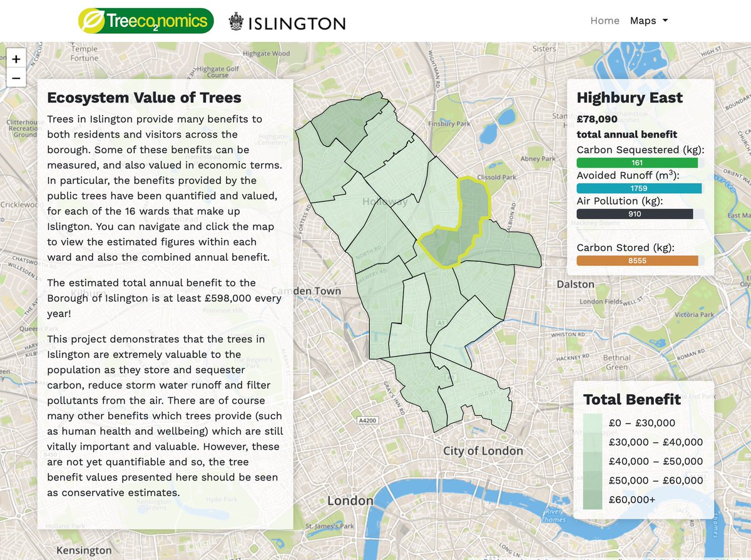Click the Holloway label on the map
The width and height of the screenshot is (751, 560).
click(384, 201)
